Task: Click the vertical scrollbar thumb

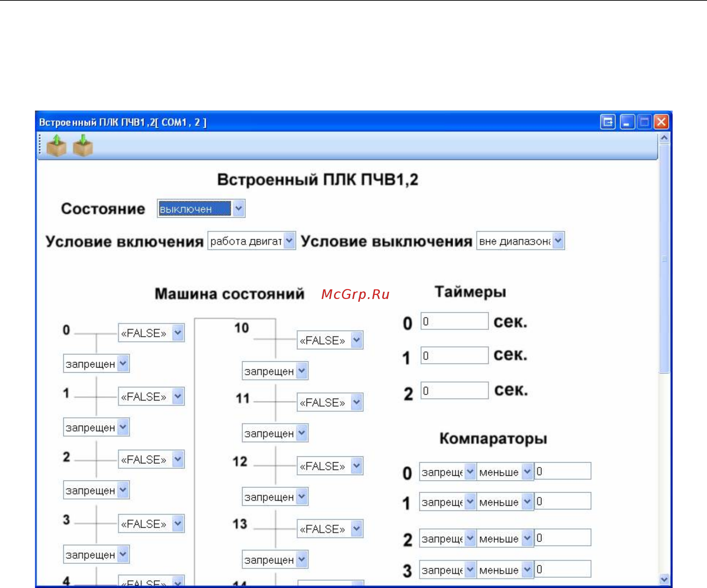Action: pyautogui.click(x=664, y=258)
